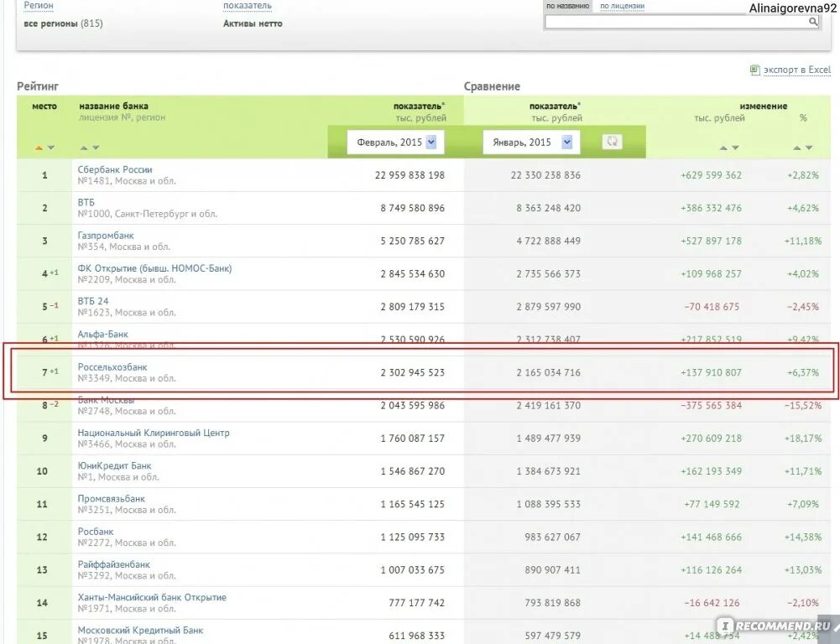Screen dimensions: 840x644
Task: Open the ЮниКредит Банк link
Action: pyautogui.click(x=115, y=465)
